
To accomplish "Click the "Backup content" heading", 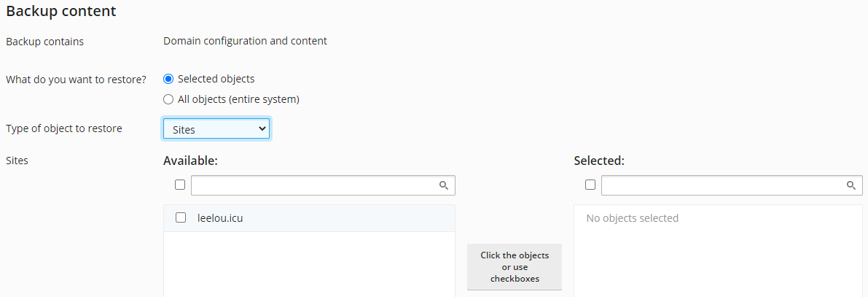I will click(x=61, y=12).
